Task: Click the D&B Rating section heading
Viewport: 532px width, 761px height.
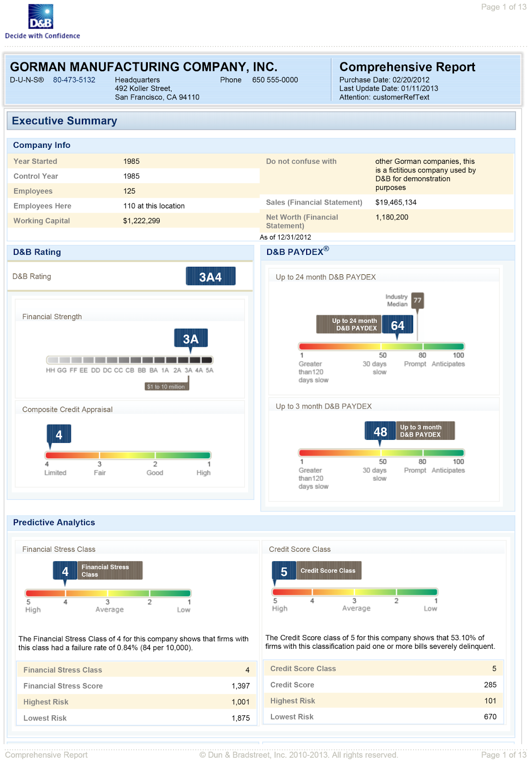Action: (37, 252)
